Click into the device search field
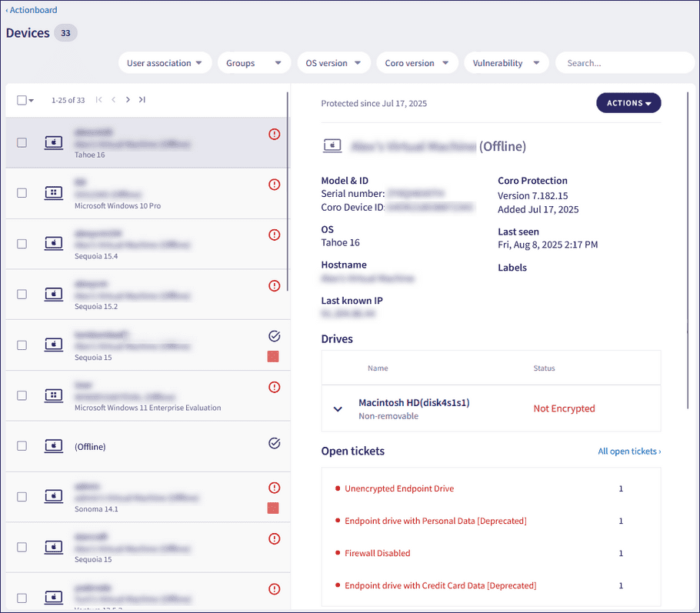This screenshot has width=700, height=613. click(624, 63)
